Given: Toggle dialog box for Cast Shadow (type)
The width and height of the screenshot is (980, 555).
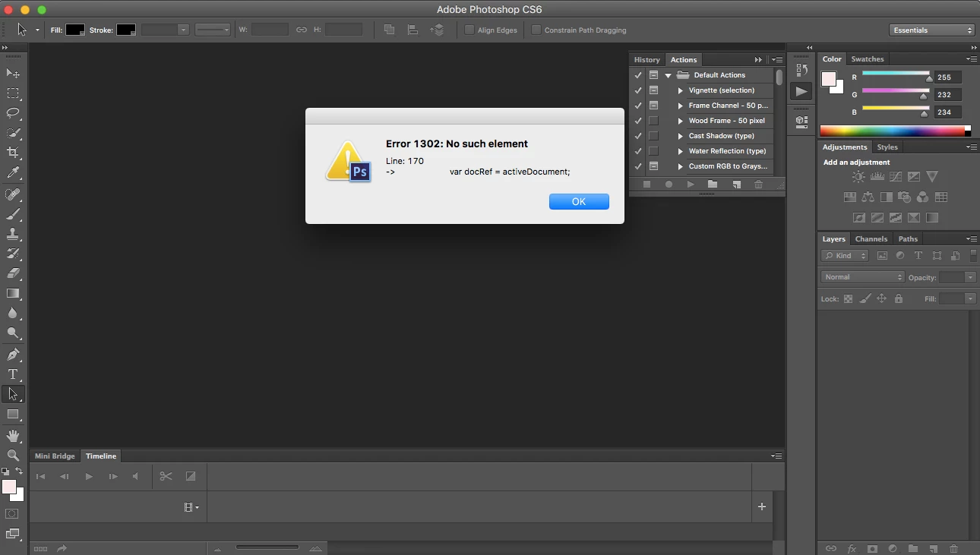Looking at the screenshot, I should (653, 136).
